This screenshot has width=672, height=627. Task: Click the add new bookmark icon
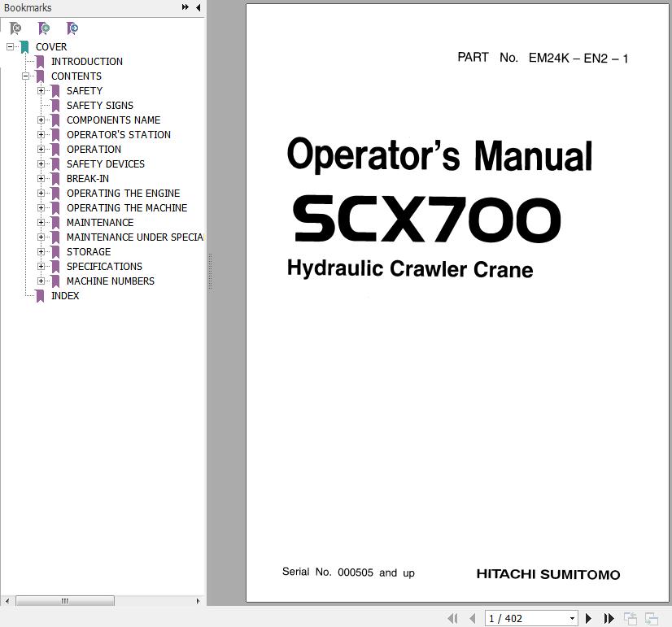[44, 28]
